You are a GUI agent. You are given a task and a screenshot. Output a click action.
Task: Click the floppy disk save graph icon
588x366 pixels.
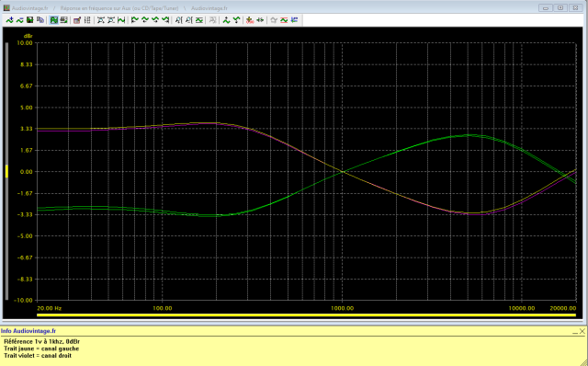pos(30,20)
